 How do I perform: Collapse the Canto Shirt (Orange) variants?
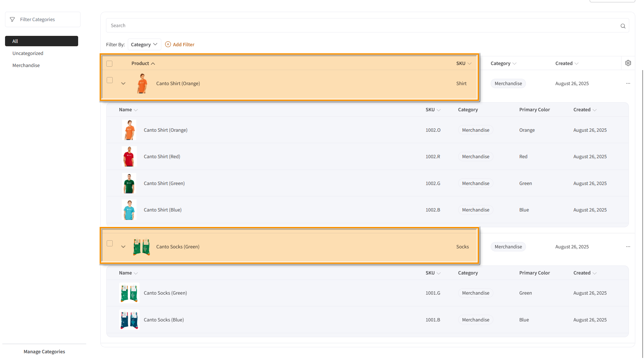click(x=123, y=83)
